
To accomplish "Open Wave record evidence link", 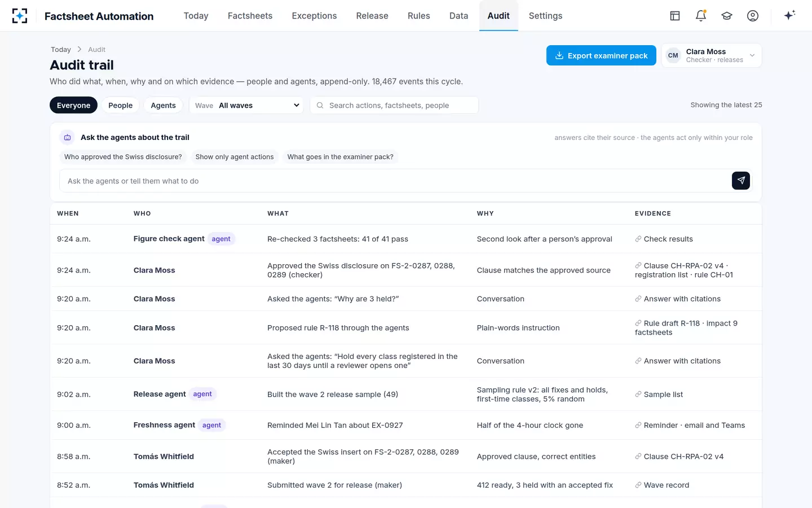I will [x=662, y=485].
